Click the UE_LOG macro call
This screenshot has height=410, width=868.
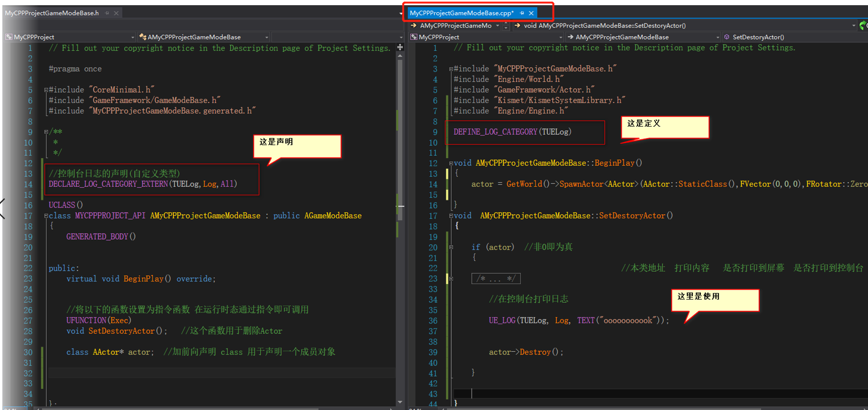[579, 321]
